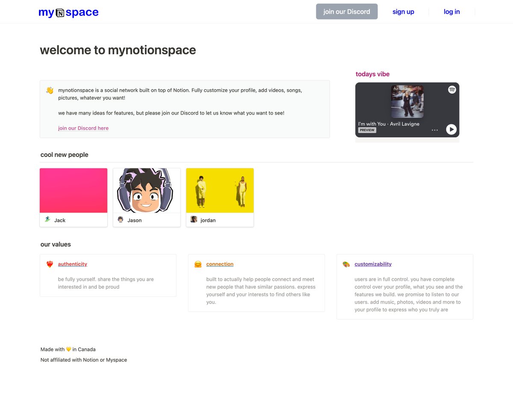This screenshot has height=420, width=513.
Task: Click log in in the navigation bar
Action: 451,12
